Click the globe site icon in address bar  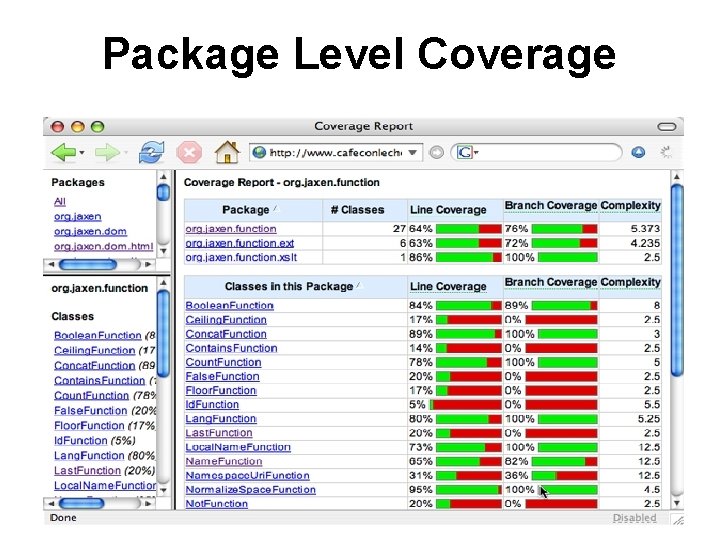click(x=259, y=152)
